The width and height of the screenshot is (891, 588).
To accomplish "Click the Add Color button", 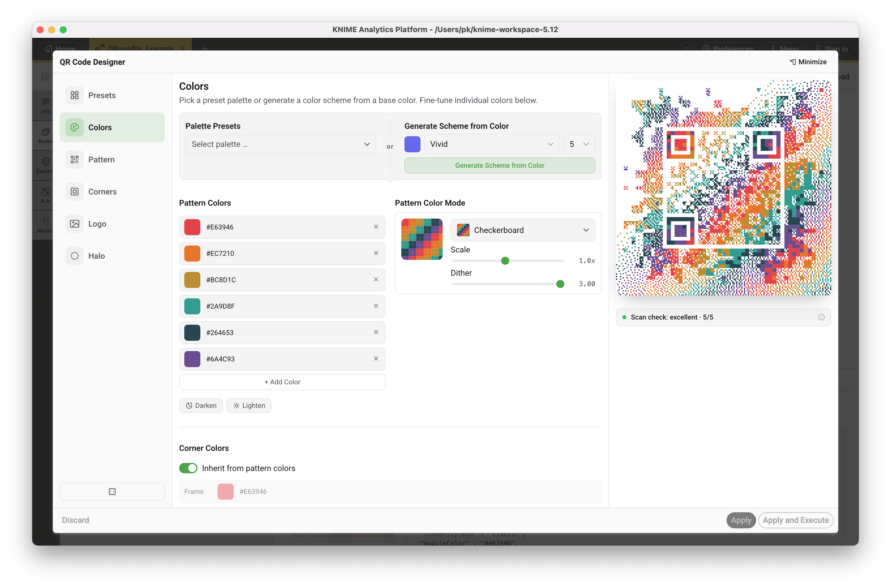I will tap(282, 382).
